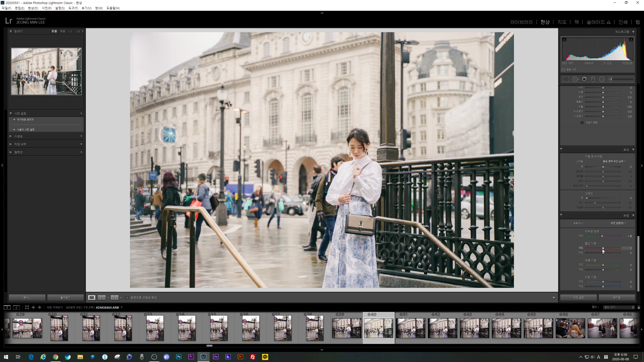The height and width of the screenshot is (362, 644).
Task: Open second monitor window button
Action: pyautogui.click(x=16, y=307)
